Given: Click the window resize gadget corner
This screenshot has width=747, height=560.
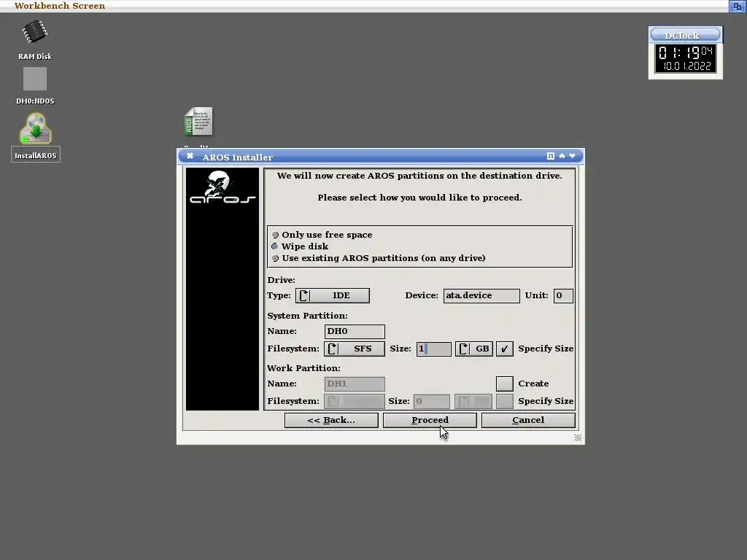Looking at the screenshot, I should [578, 437].
